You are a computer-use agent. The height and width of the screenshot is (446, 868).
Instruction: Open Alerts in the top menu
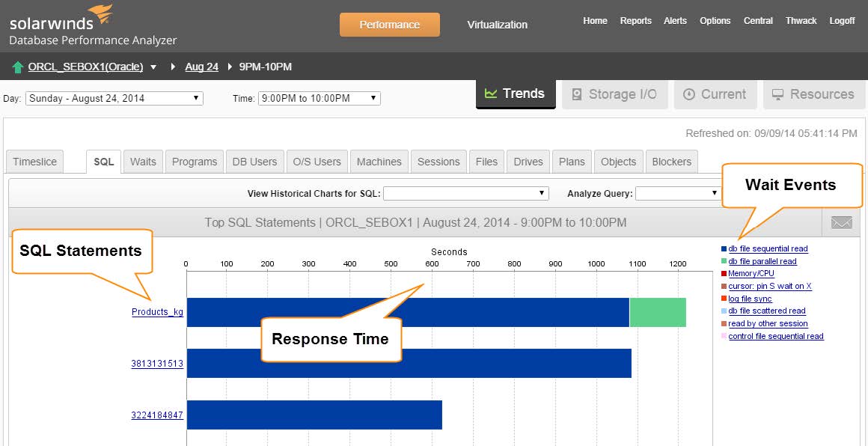point(675,21)
